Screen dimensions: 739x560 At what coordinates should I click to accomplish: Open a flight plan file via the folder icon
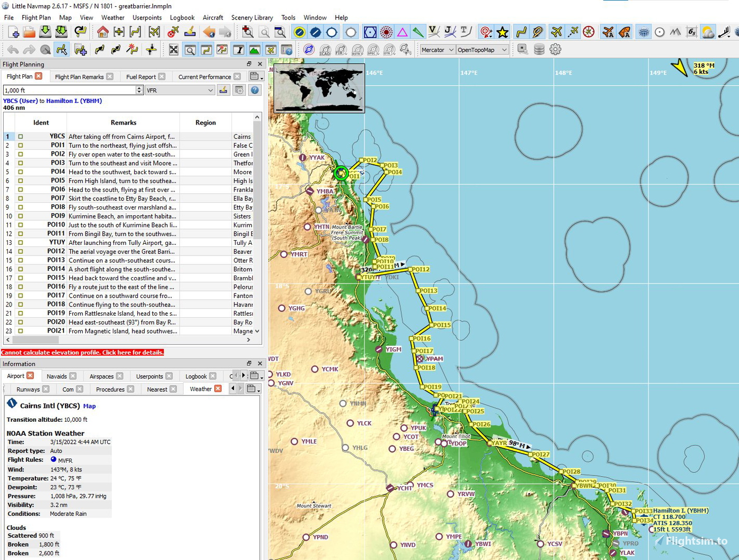click(x=29, y=32)
